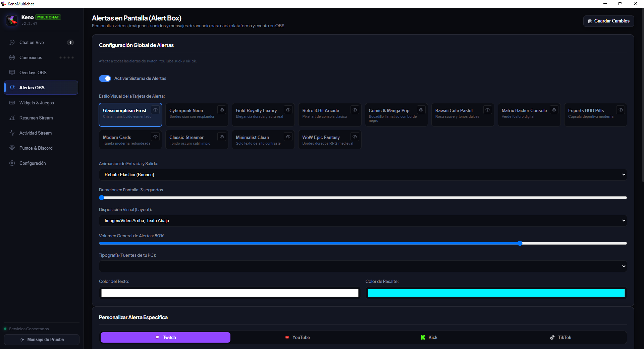Viewport: 644px width, 349px height.
Task: Switch to the YouTube alerts tab
Action: tap(297, 337)
